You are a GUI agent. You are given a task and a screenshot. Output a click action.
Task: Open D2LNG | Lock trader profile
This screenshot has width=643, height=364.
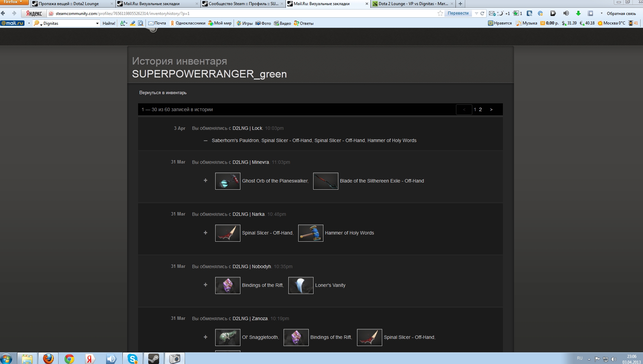[248, 128]
